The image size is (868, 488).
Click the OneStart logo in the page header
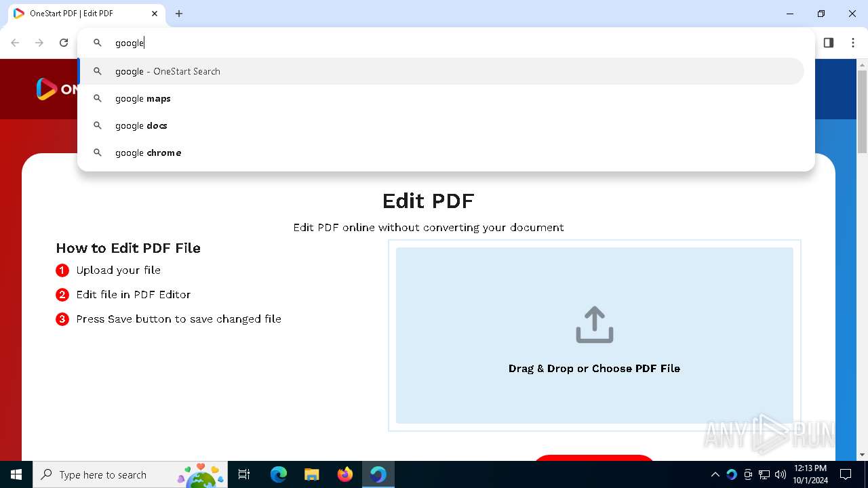[x=57, y=89]
